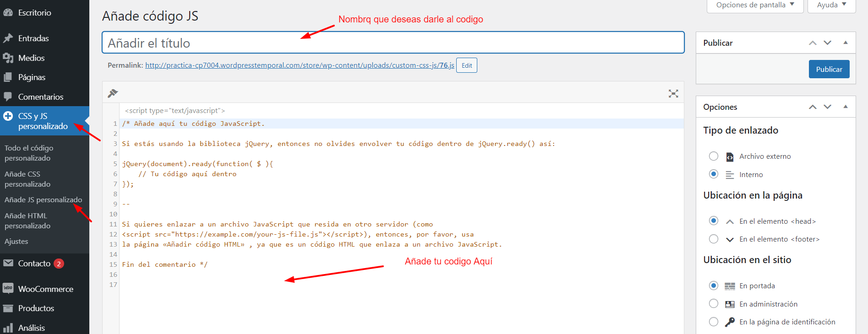Open Todo el código personalizado submenu
The image size is (868, 334).
click(x=29, y=153)
